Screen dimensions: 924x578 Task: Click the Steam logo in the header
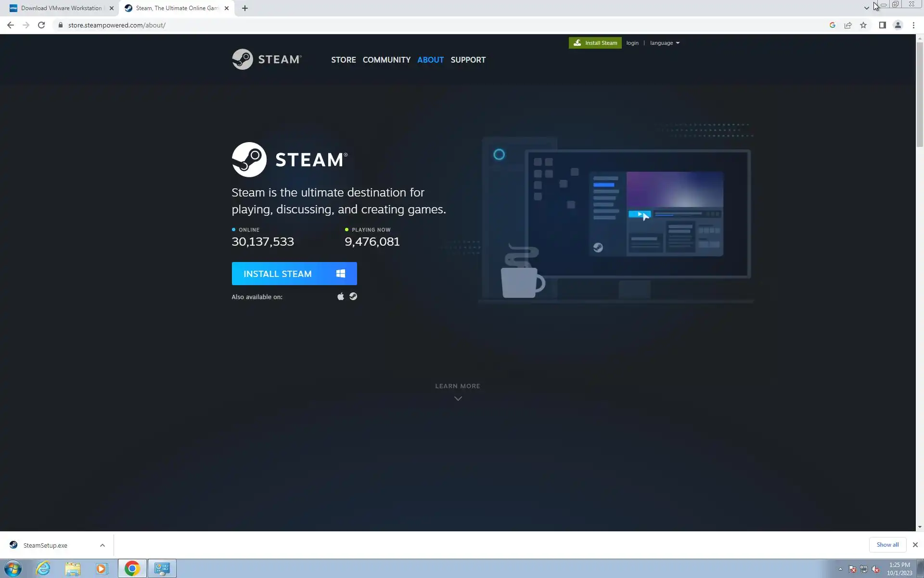(267, 59)
